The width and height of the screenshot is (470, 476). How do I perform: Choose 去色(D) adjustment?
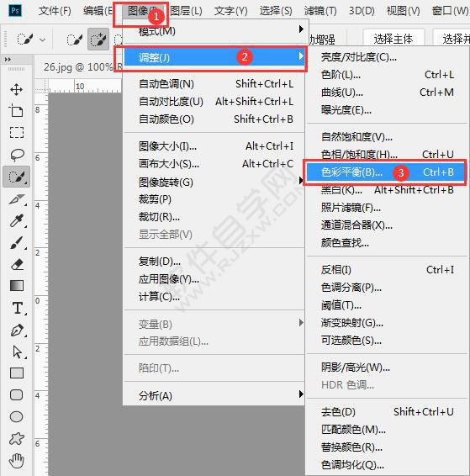pos(387,411)
